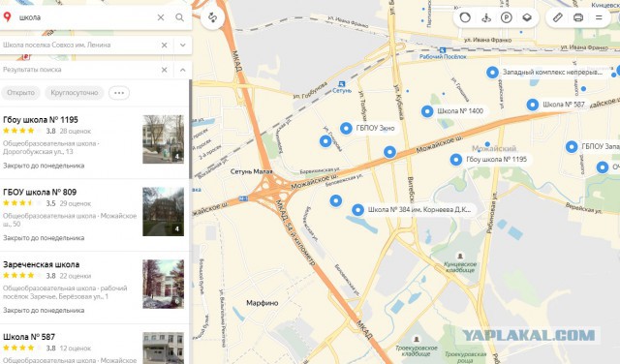Select map pin "Школа № 1400"
Viewport: 620px width, 364px height.
point(427,111)
